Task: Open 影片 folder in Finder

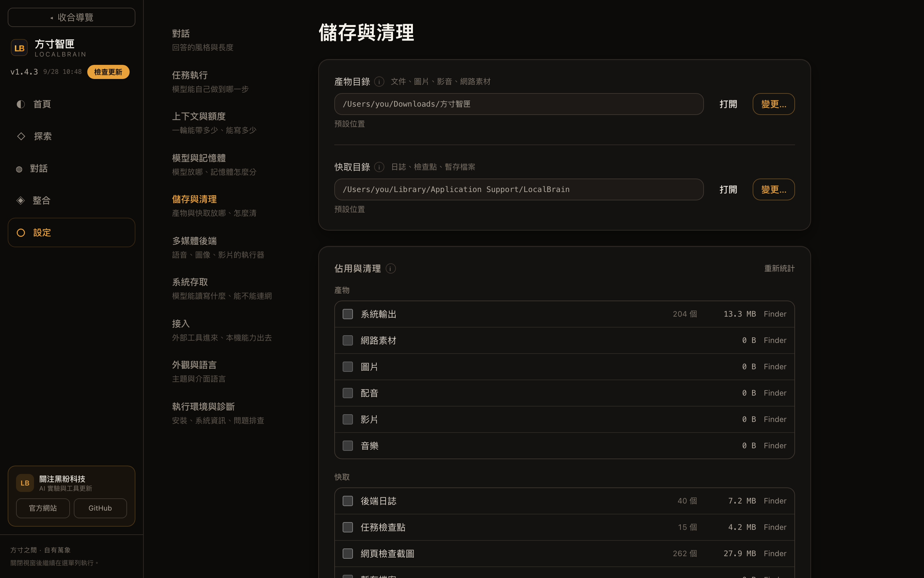Action: point(775,419)
